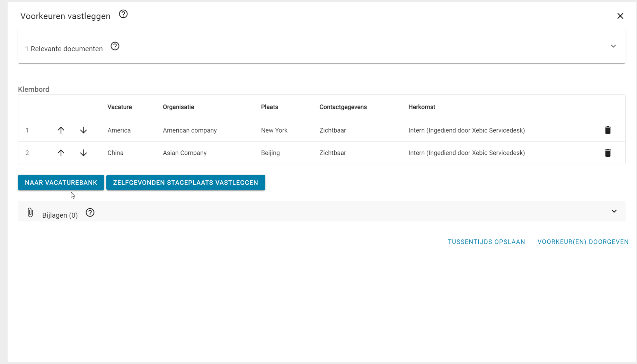Click Voorkeur(en) doorgeven
This screenshot has height=364, width=637.
(583, 242)
